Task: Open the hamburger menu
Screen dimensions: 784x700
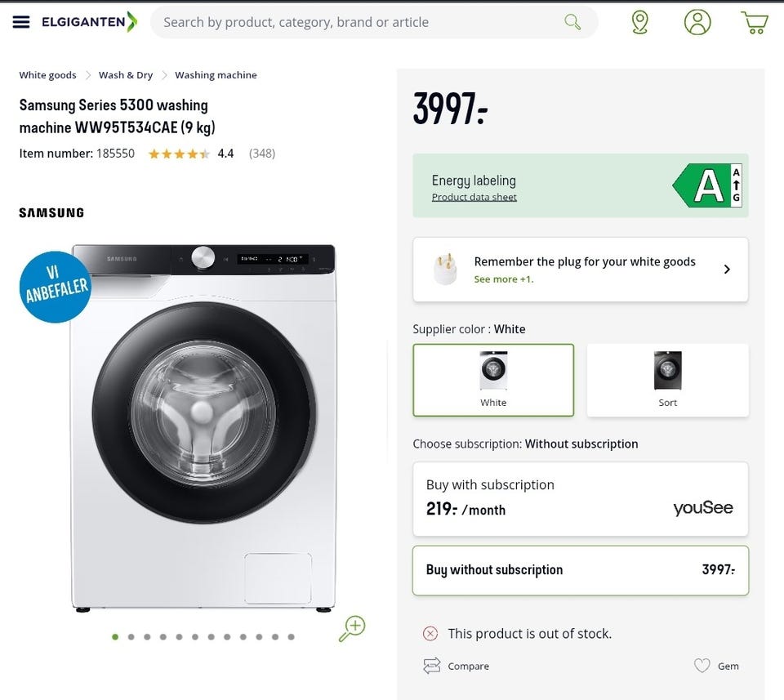Action: click(21, 22)
